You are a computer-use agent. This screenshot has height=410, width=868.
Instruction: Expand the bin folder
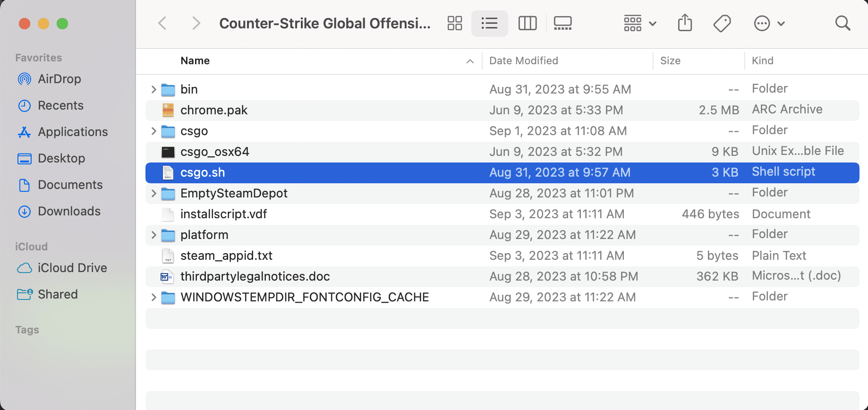(x=153, y=89)
